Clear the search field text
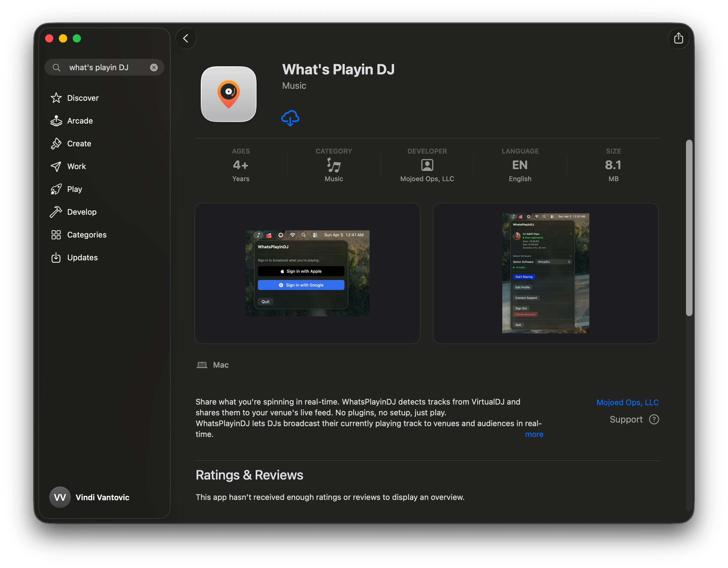 [x=154, y=67]
